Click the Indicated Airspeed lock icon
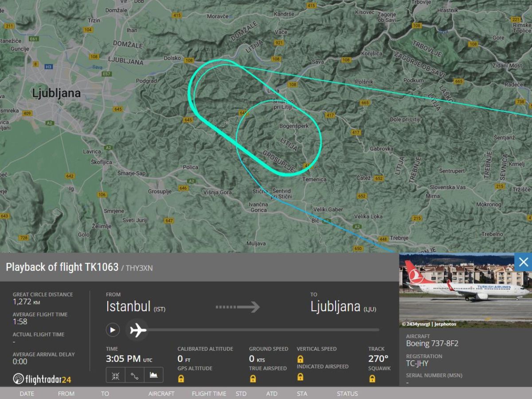This screenshot has height=399, width=532. [x=300, y=377]
